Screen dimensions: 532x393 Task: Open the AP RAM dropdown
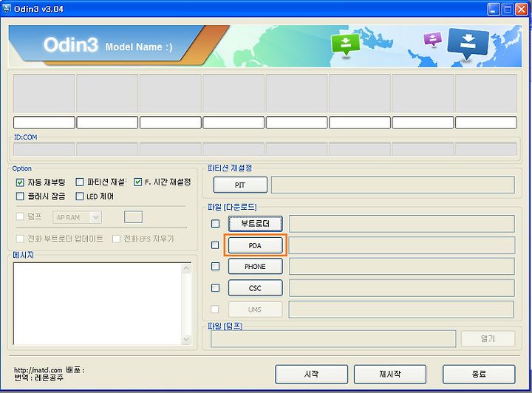[x=78, y=217]
